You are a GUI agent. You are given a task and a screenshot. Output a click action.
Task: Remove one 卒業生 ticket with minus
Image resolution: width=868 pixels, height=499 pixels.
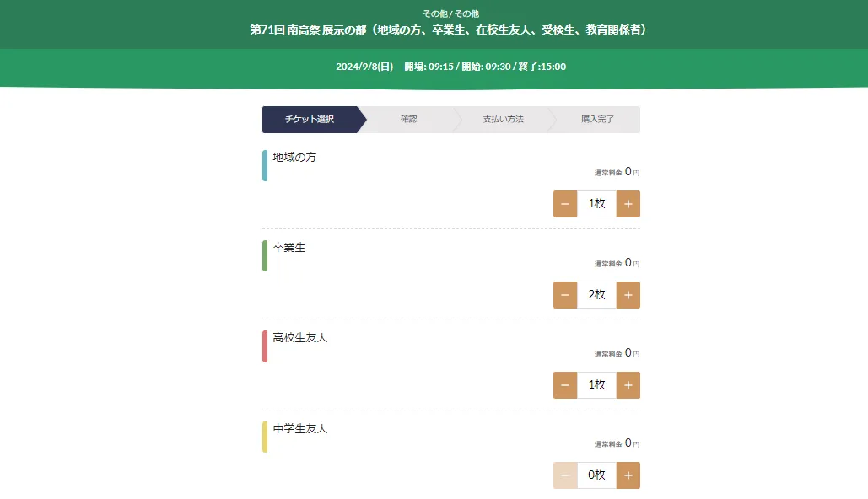(x=565, y=295)
